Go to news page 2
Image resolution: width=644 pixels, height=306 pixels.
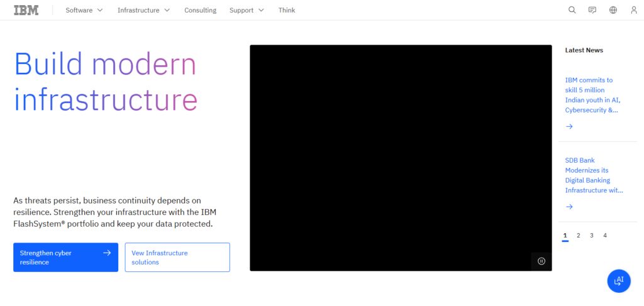pyautogui.click(x=579, y=236)
